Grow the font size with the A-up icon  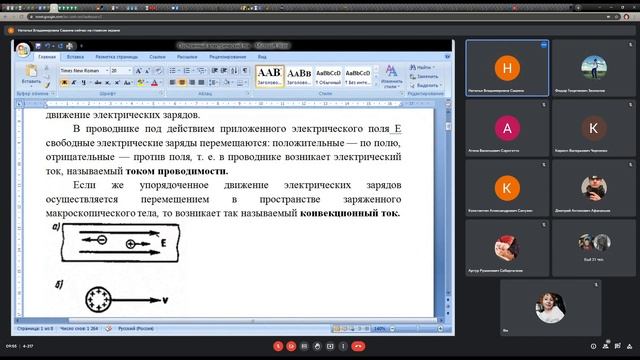coord(138,71)
